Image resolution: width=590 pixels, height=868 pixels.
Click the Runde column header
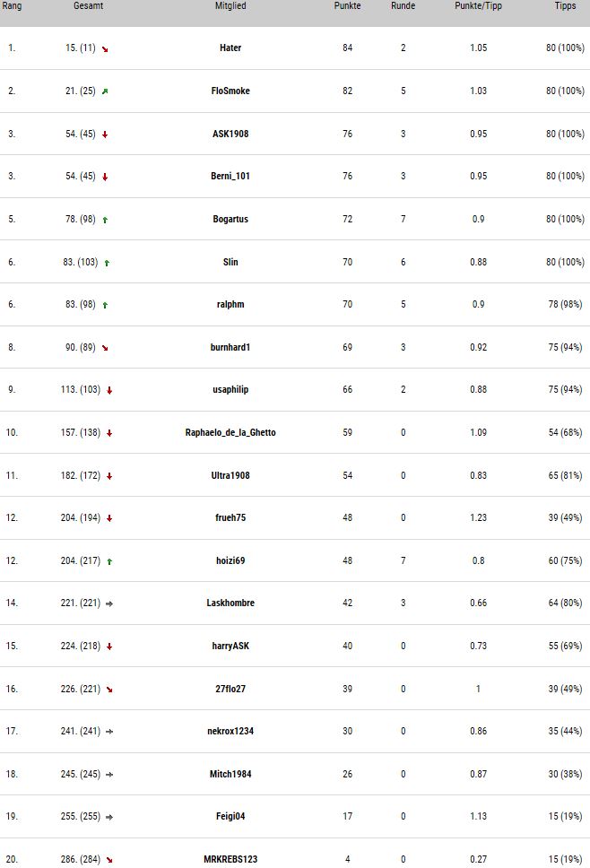(403, 6)
